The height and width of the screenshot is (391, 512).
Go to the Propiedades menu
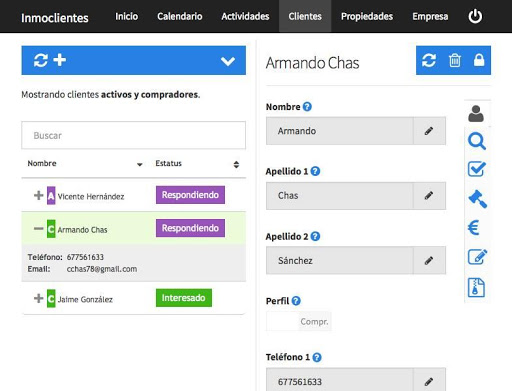click(x=367, y=16)
